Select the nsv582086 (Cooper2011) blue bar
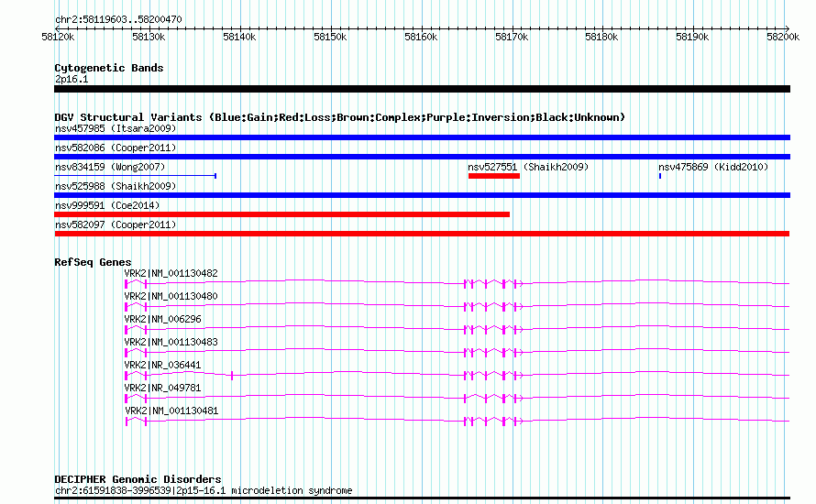The height and width of the screenshot is (504, 816). [422, 157]
